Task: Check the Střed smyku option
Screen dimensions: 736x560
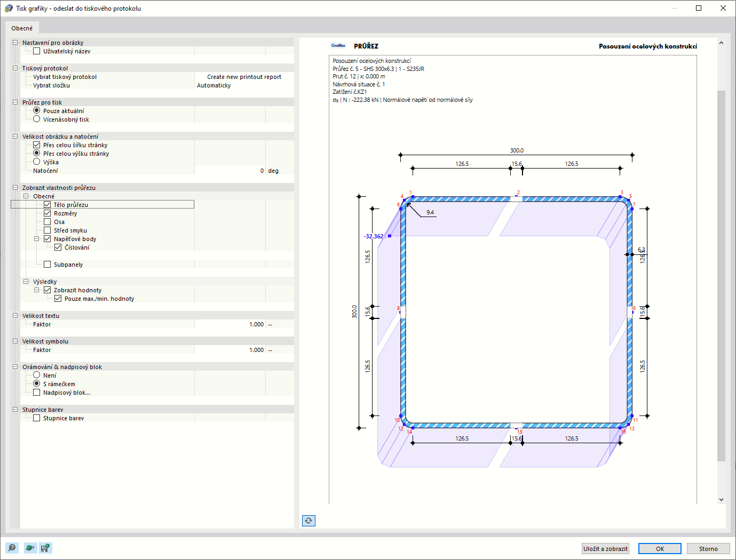Action: point(48,230)
